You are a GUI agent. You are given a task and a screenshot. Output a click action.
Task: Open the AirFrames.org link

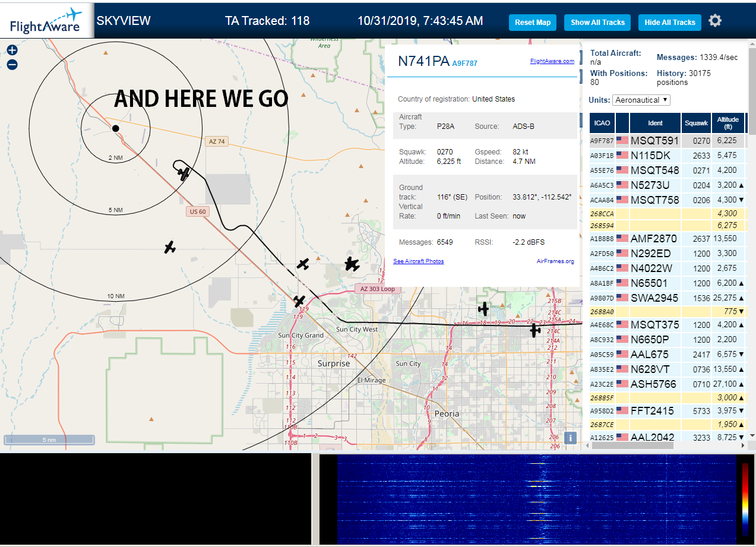(555, 261)
